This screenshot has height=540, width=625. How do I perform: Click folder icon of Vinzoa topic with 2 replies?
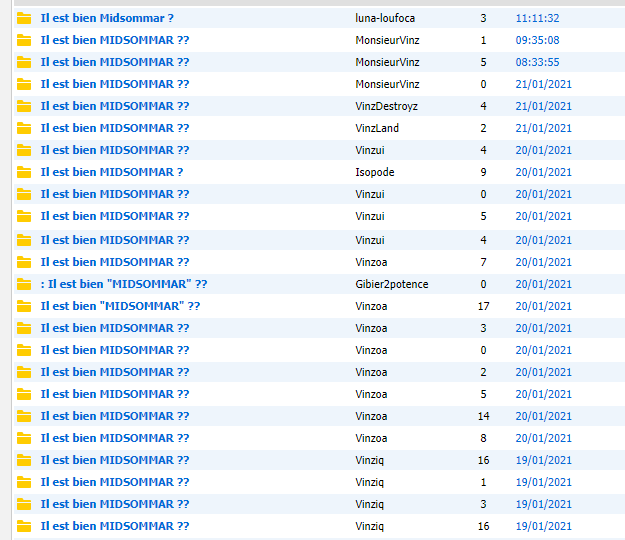point(24,372)
